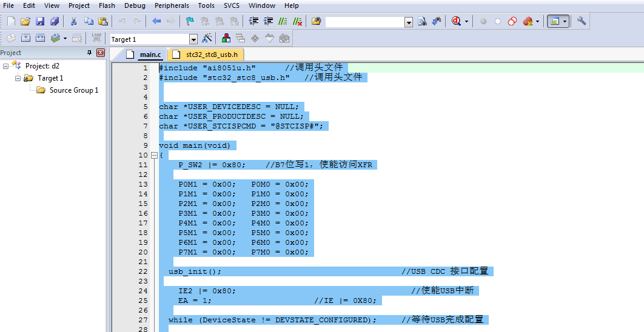Open the find text dropdown arrow

(x=408, y=22)
